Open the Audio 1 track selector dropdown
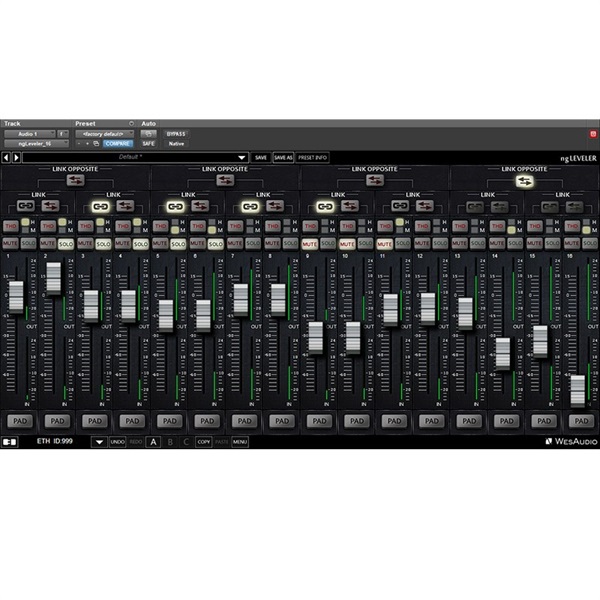600x600 pixels. point(27,133)
